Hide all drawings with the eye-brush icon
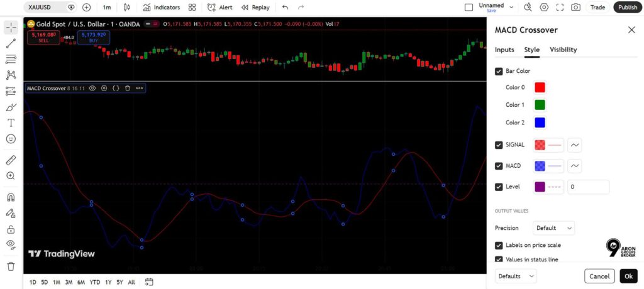 point(11,245)
